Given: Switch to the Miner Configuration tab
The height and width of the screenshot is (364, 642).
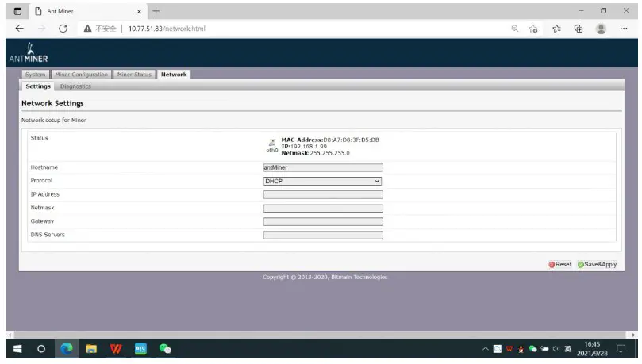Looking at the screenshot, I should 81,75.
